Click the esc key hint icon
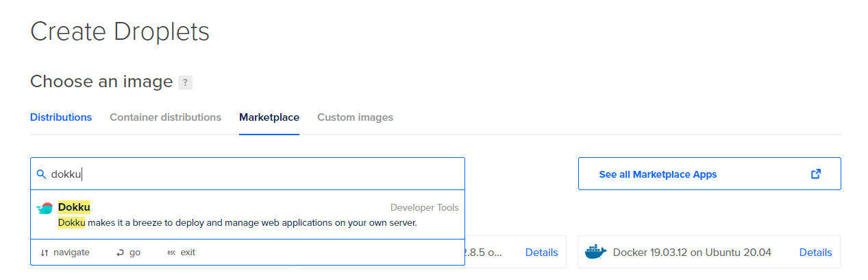The width and height of the screenshot is (868, 280). [171, 253]
